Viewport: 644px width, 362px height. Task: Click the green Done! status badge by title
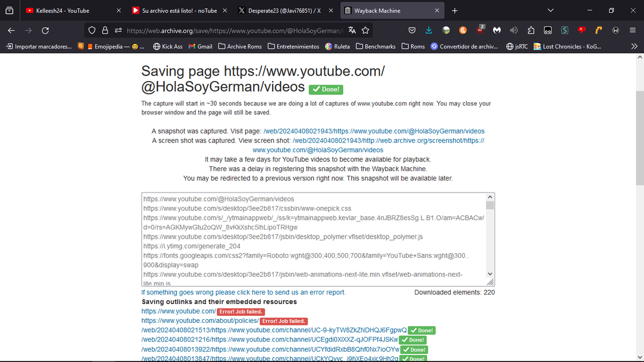[326, 89]
